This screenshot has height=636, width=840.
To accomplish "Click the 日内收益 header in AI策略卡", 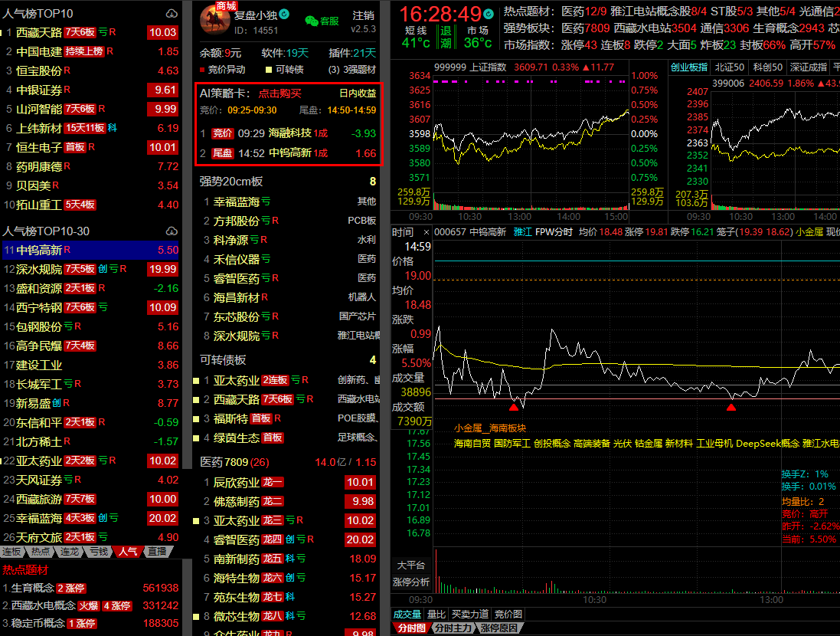I will [x=358, y=93].
